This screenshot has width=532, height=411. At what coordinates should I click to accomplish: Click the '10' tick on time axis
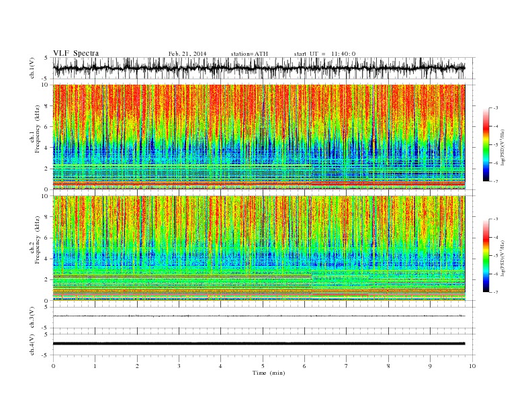[472, 366]
